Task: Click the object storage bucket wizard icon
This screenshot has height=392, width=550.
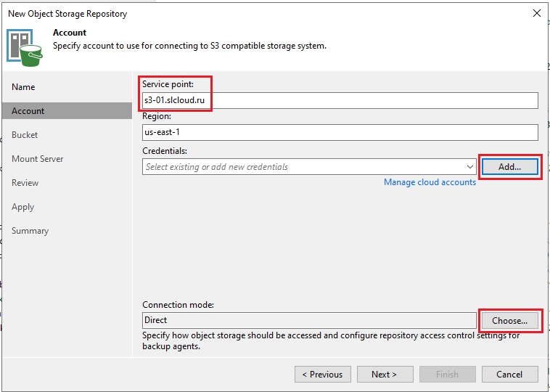Action: tap(25, 48)
